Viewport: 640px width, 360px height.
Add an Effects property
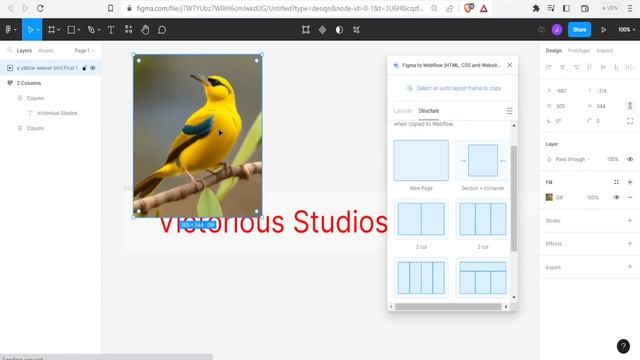[630, 244]
